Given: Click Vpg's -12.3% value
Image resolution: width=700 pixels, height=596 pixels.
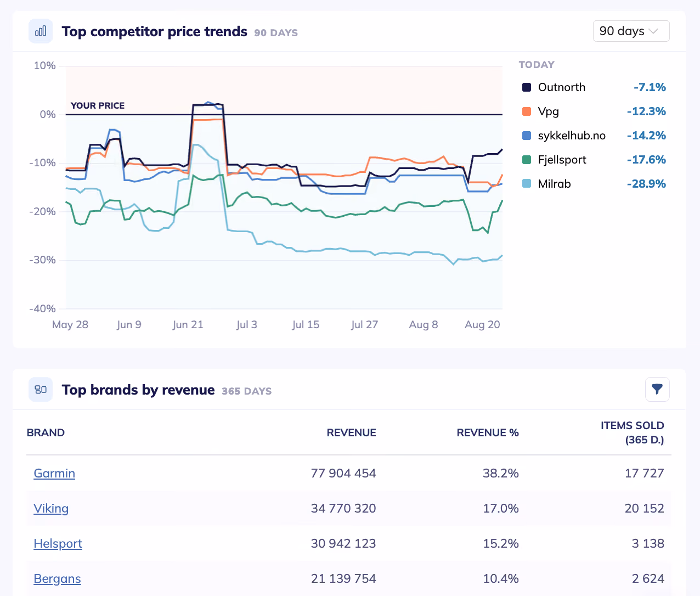Looking at the screenshot, I should pos(646,111).
